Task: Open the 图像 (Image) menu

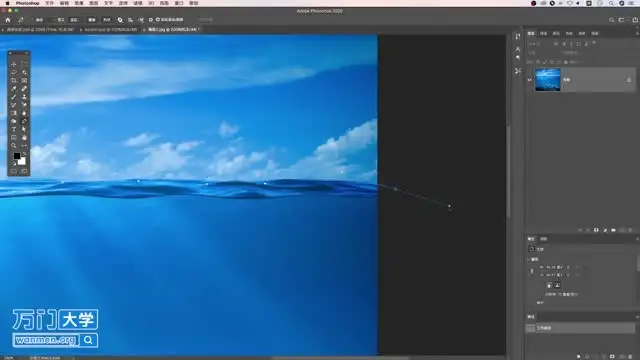Action: pos(79,3)
